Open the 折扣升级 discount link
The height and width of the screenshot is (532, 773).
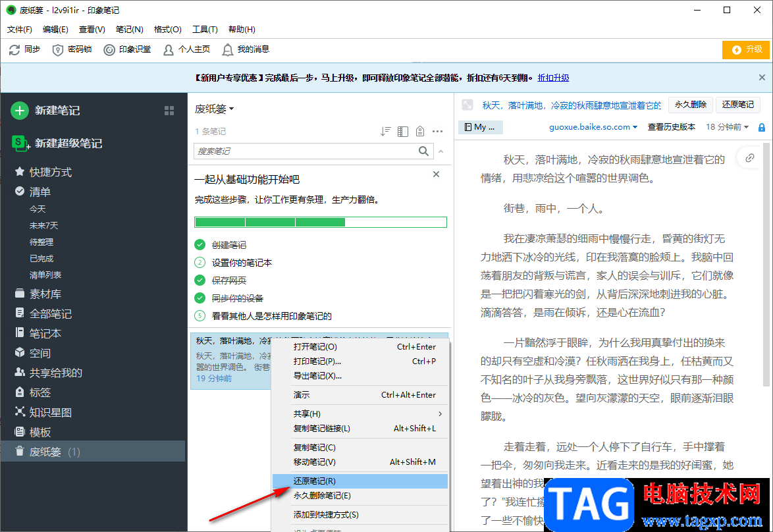(x=553, y=78)
